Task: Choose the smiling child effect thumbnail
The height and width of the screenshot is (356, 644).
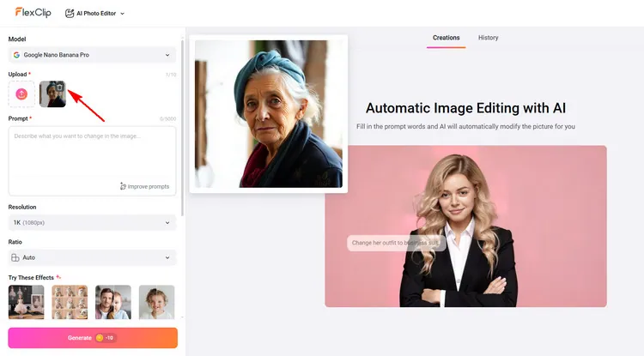Action: [x=157, y=302]
